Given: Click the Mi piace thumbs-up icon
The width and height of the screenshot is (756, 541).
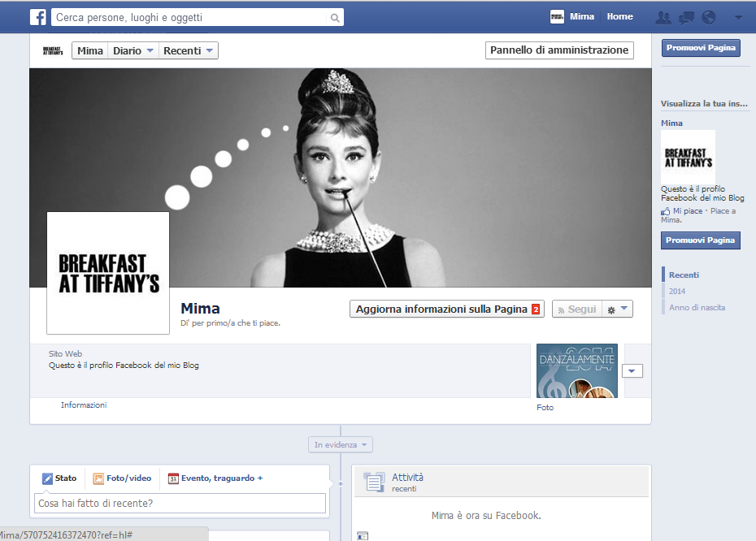Looking at the screenshot, I should point(665,211).
